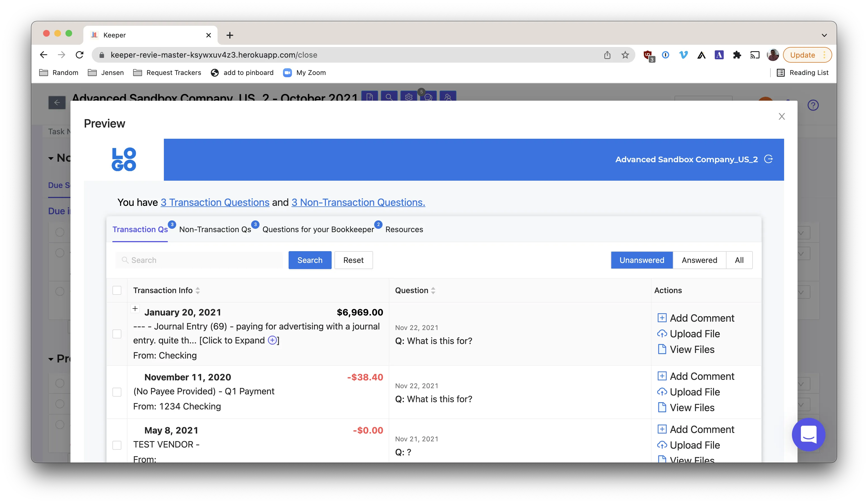
Task: Open the Request Trackers bookmark folder
Action: (167, 73)
